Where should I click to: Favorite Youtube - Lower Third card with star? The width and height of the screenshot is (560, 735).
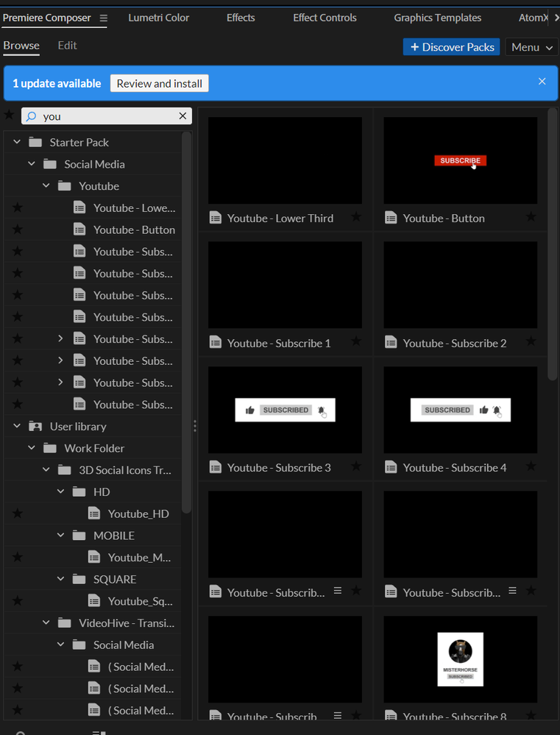pos(356,216)
